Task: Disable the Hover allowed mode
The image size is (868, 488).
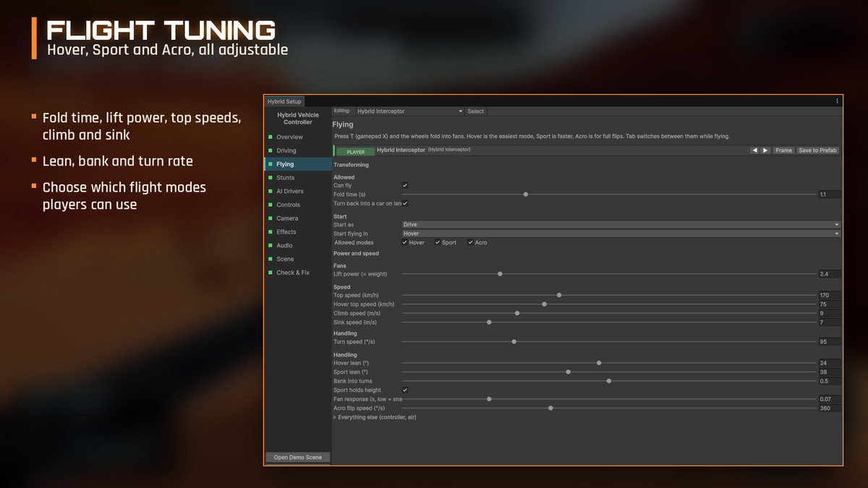Action: click(x=405, y=242)
